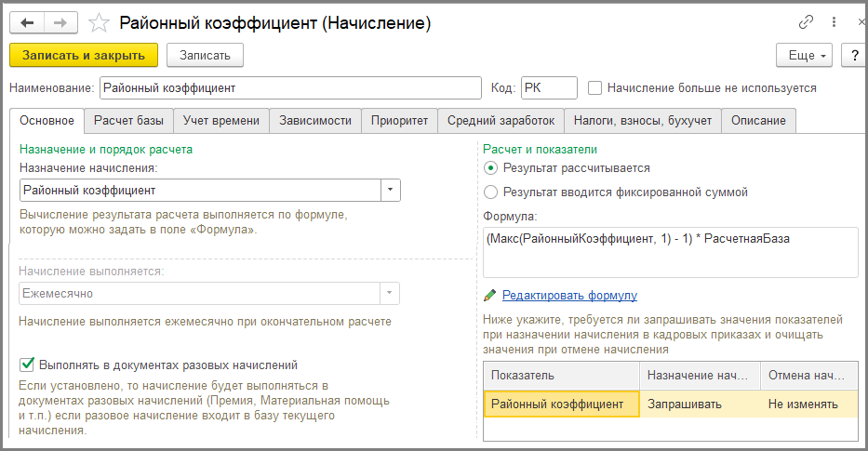Switch to the 'Расчет базы' tab

128,121
